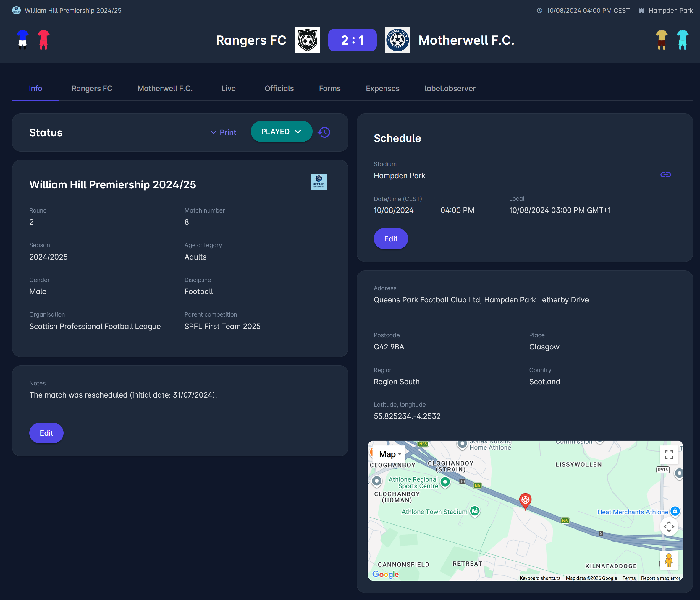Click the Hampden Park stadium value

(399, 176)
